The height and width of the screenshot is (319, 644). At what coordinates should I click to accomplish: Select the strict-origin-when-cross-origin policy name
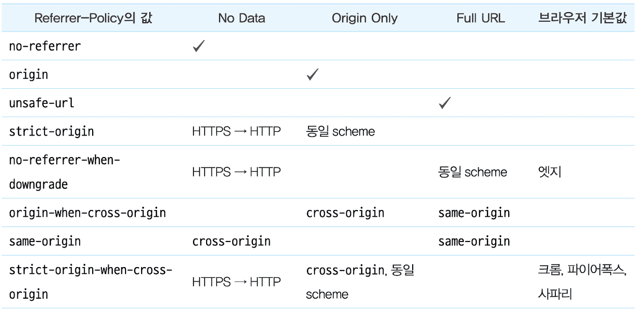pos(91,282)
